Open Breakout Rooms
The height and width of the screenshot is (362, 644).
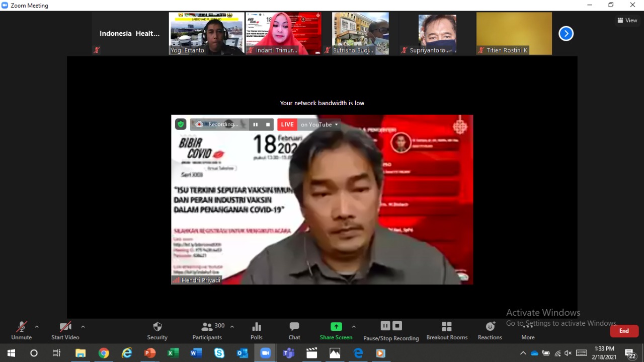pyautogui.click(x=447, y=331)
